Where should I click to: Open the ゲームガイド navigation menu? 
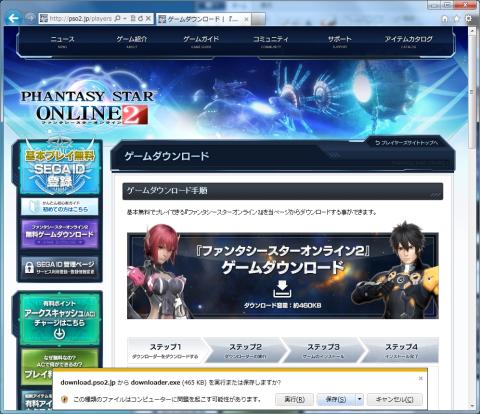coord(201,41)
